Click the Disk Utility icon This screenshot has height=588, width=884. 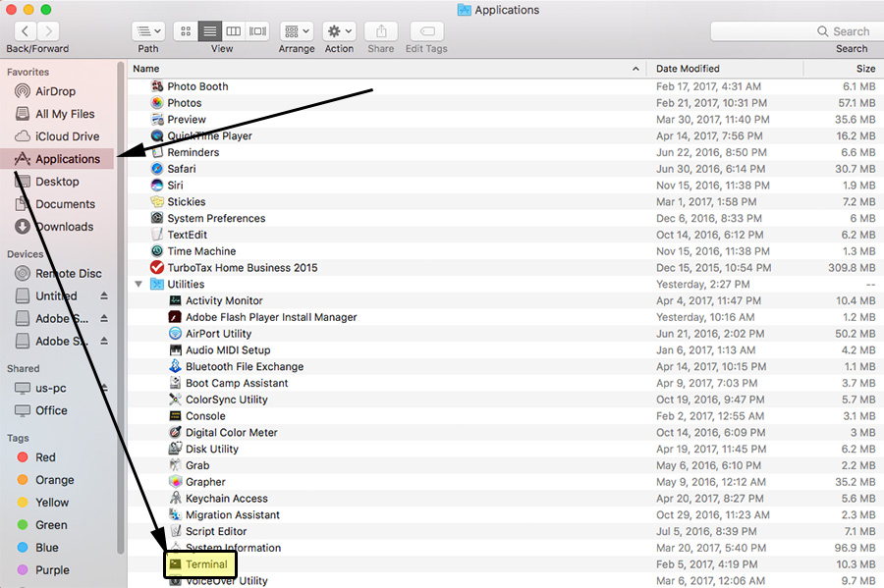click(x=176, y=449)
